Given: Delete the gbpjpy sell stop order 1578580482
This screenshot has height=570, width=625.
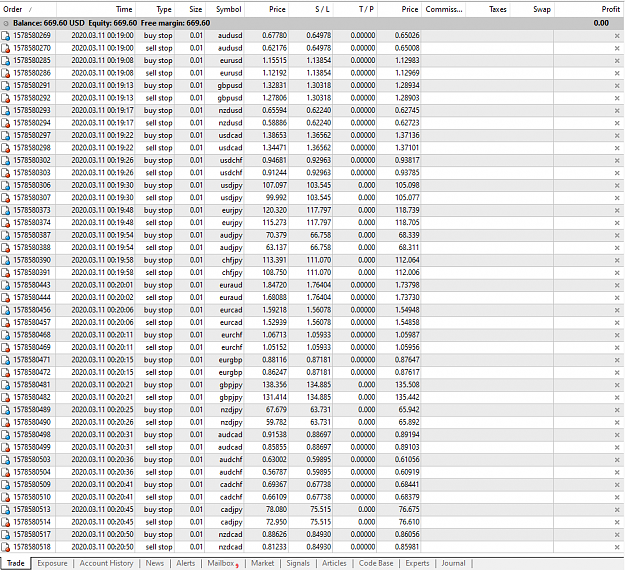Looking at the screenshot, I should click(617, 397).
